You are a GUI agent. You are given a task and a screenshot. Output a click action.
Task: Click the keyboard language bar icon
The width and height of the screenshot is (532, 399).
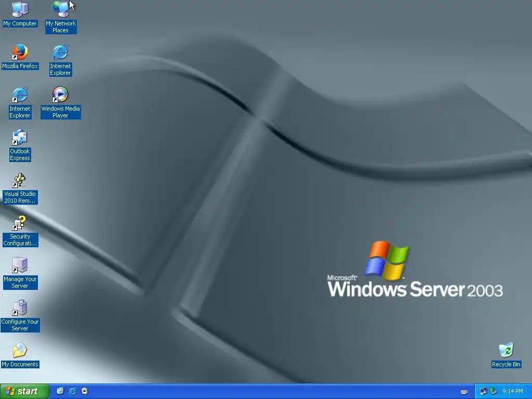(464, 392)
